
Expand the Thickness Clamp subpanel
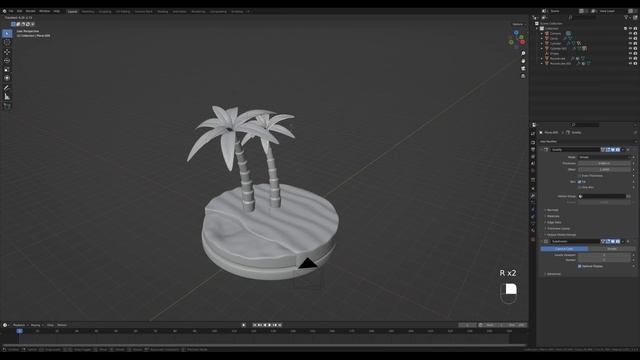point(558,229)
